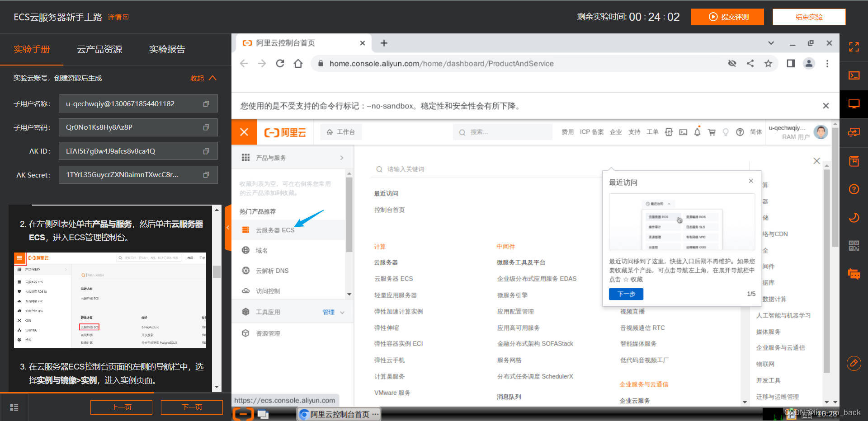Click 控制台首页 under 最近访问
Screen dimensions: 868x421
[x=390, y=210]
